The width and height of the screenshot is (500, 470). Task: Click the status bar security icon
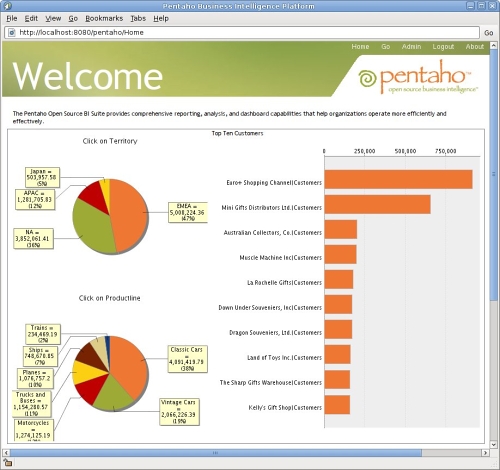click(7, 463)
